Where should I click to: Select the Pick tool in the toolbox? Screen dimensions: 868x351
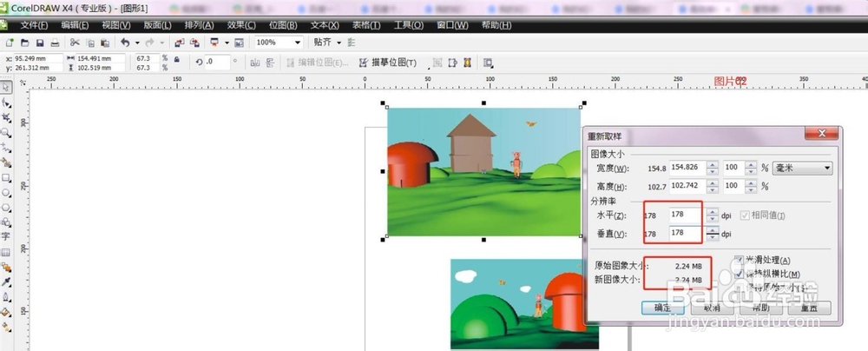pyautogui.click(x=6, y=88)
